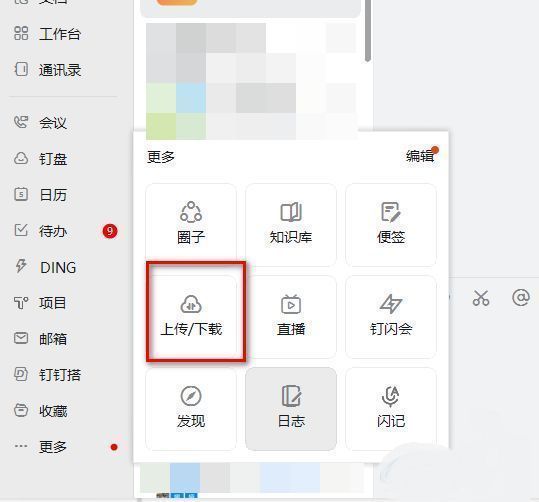
Task: Open the 闪记 voice memo tile
Action: (391, 408)
